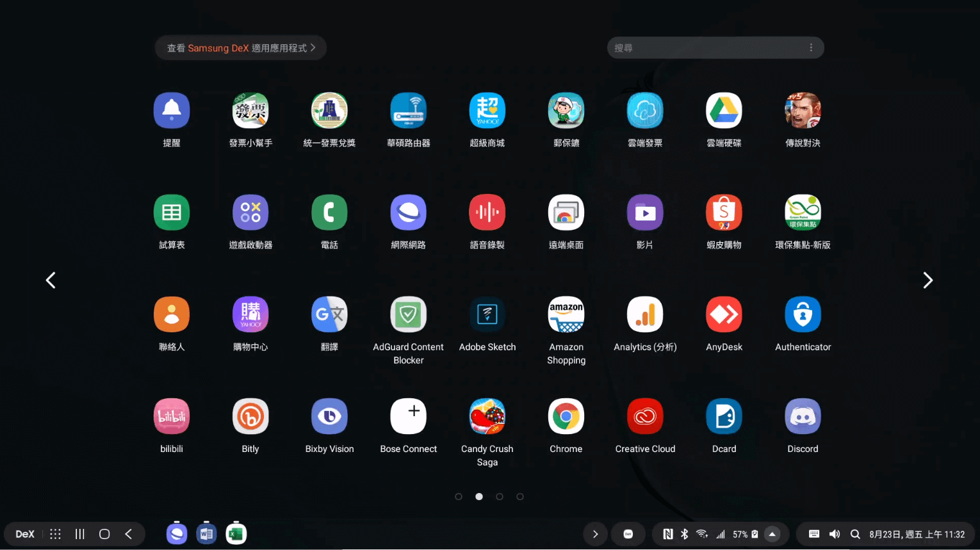Open Bose Connect app
The width and height of the screenshot is (980, 550).
(x=409, y=416)
